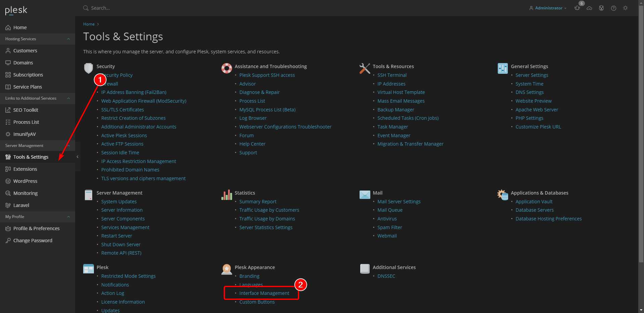Click the Statistics bar chart icon
The height and width of the screenshot is (313, 644).
[x=227, y=195]
